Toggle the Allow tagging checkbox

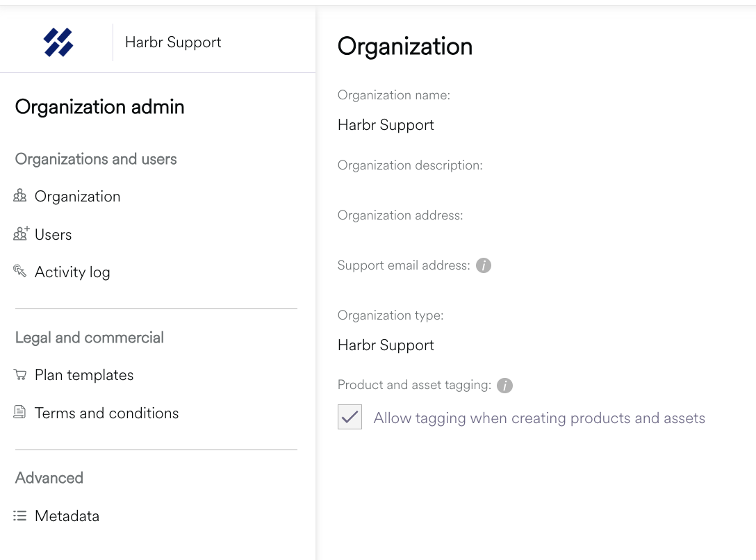350,417
